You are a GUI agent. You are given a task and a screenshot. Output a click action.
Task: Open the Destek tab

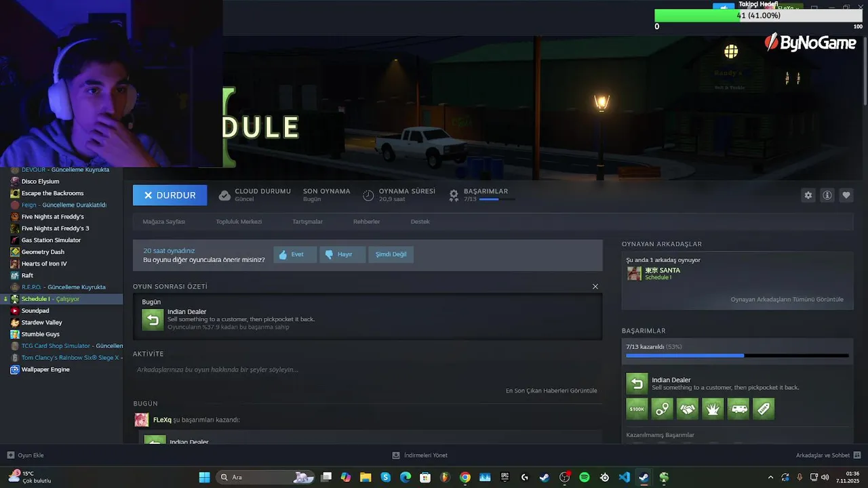(x=420, y=222)
